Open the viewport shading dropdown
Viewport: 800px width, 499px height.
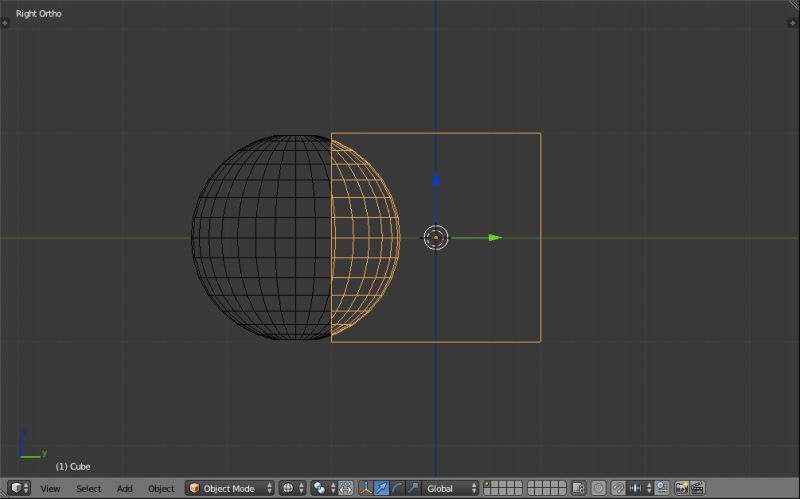pos(292,488)
